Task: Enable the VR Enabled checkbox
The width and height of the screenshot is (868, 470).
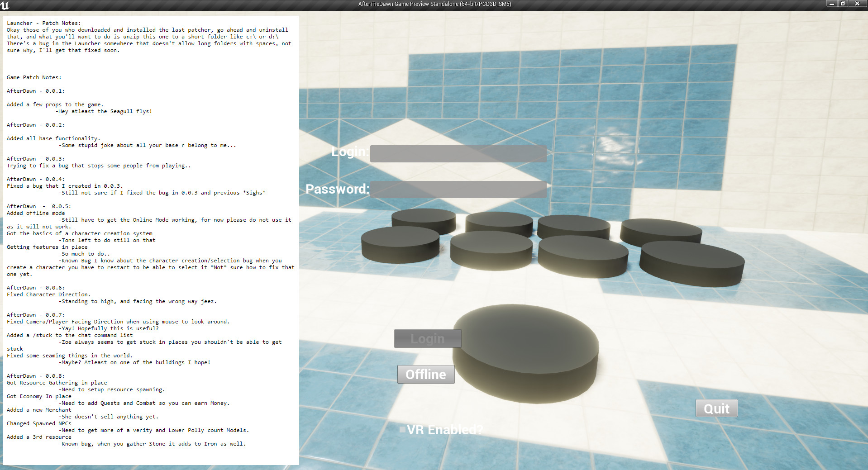Action: click(402, 430)
